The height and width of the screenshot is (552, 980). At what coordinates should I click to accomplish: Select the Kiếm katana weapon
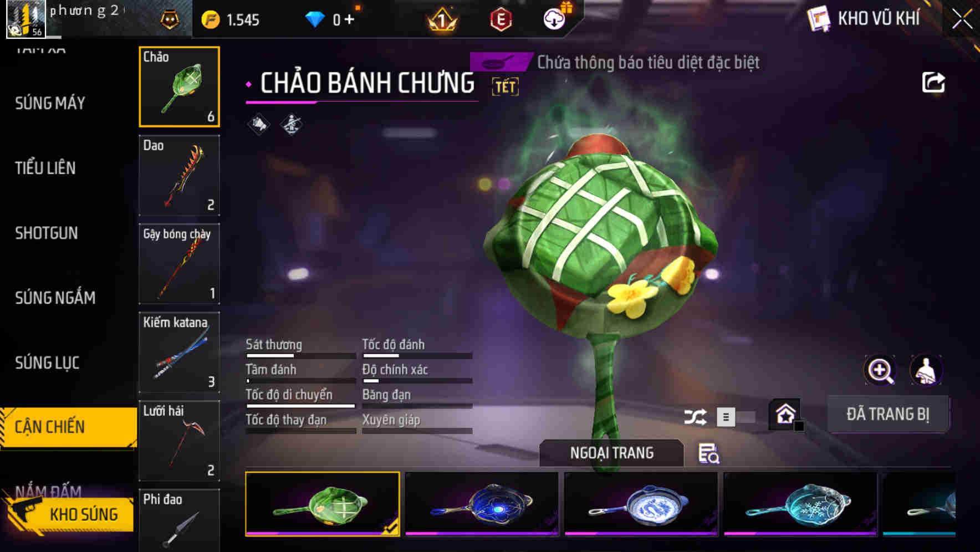click(179, 352)
